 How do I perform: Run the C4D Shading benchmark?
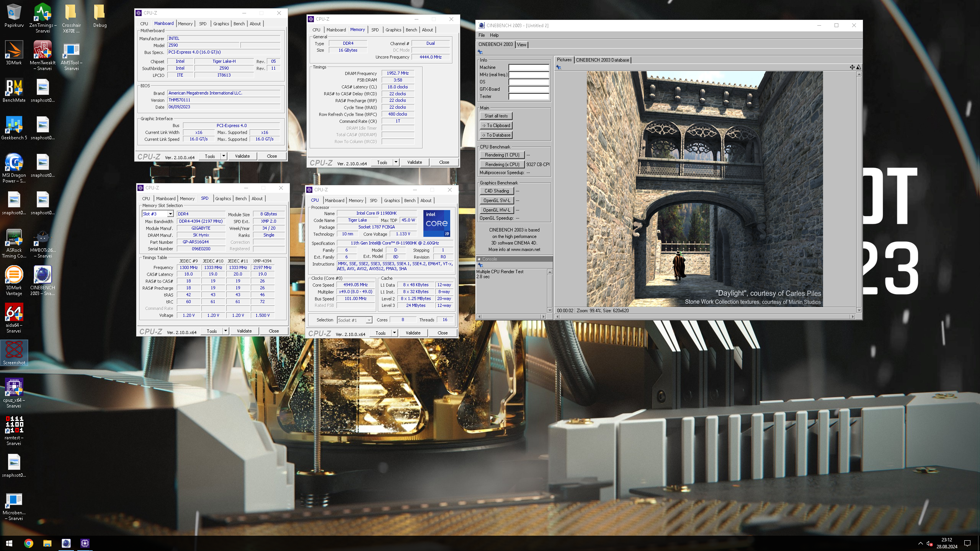pyautogui.click(x=497, y=191)
